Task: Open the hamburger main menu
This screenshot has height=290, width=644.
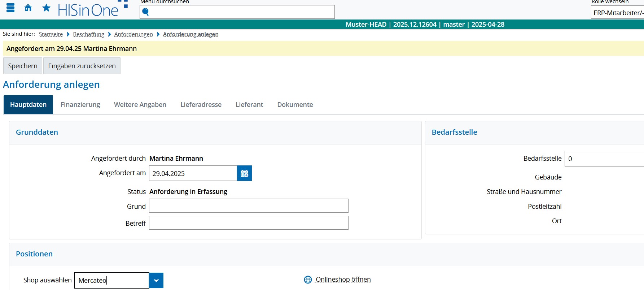Action: (x=10, y=8)
